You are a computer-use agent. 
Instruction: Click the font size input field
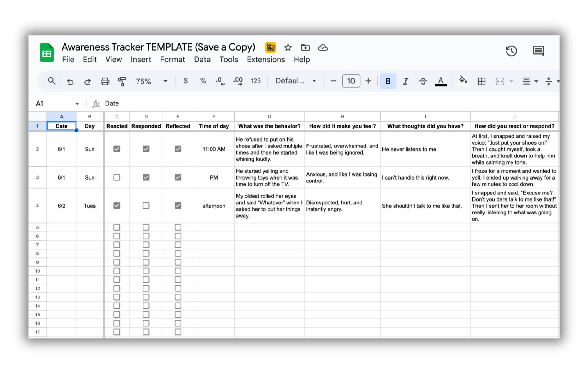pyautogui.click(x=351, y=81)
